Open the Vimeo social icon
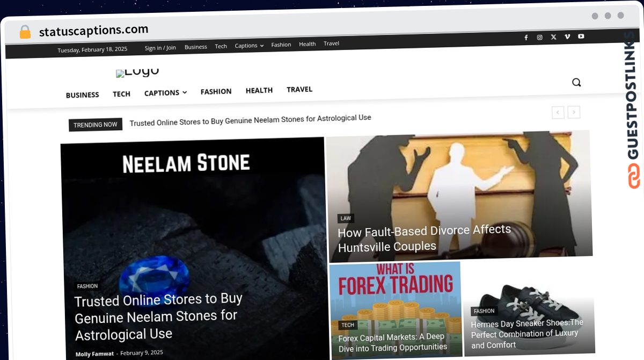The height and width of the screenshot is (360, 644). click(567, 37)
